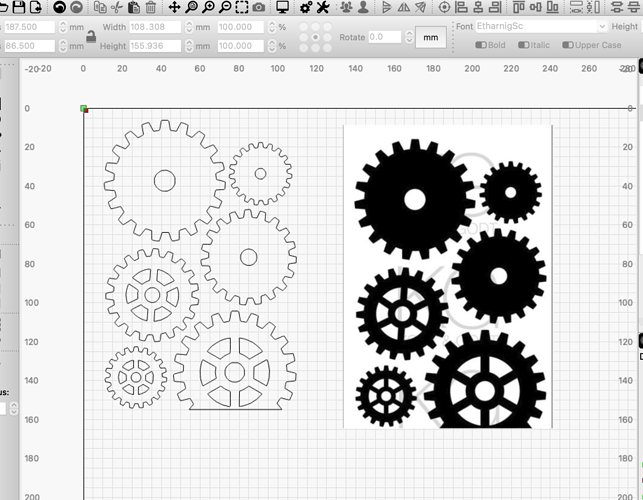Screen dimensions: 643x500
Task: Click the Height field showing 155.936
Action: pyautogui.click(x=155, y=46)
